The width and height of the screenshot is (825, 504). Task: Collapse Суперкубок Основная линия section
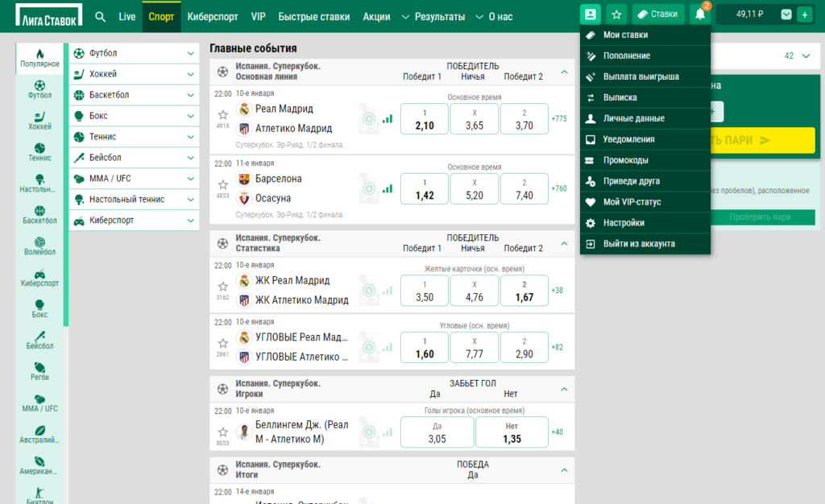point(564,72)
